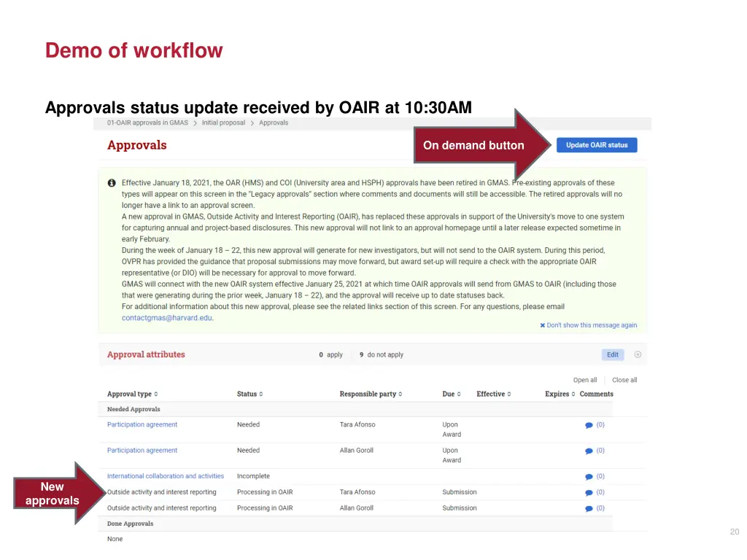Open comments icon for Tara Afonso Participation agreement
Image resolution: width=747 pixels, height=560 pixels.
[x=589, y=425]
